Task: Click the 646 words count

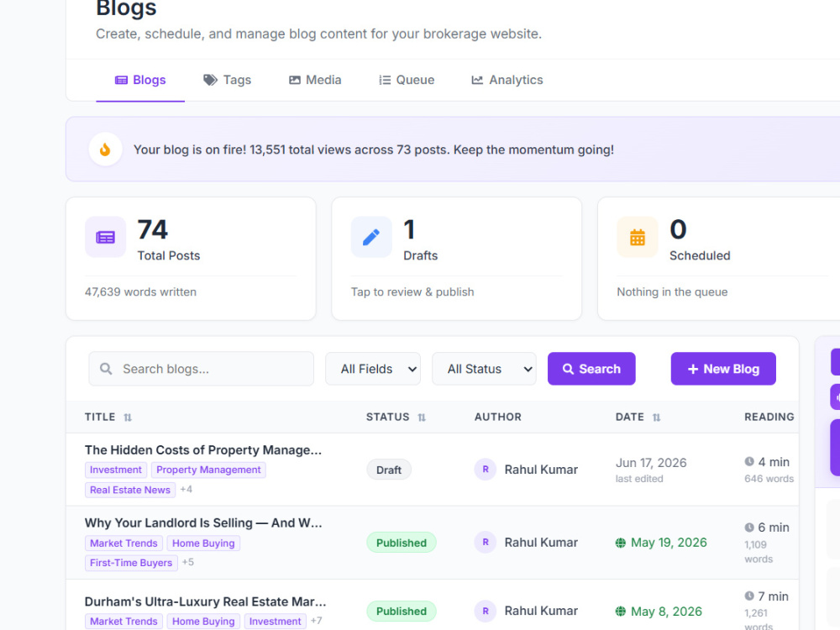Action: coord(769,479)
